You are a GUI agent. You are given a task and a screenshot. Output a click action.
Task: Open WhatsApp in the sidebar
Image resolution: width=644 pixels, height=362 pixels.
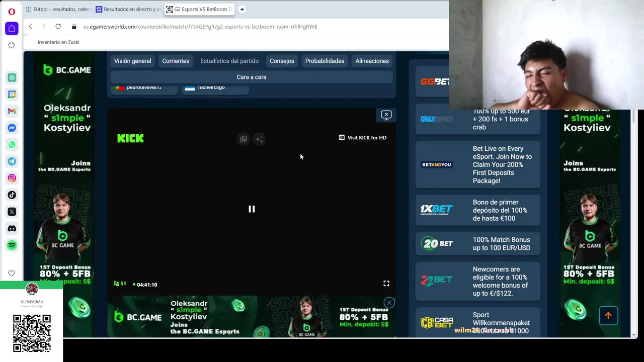coord(12,145)
